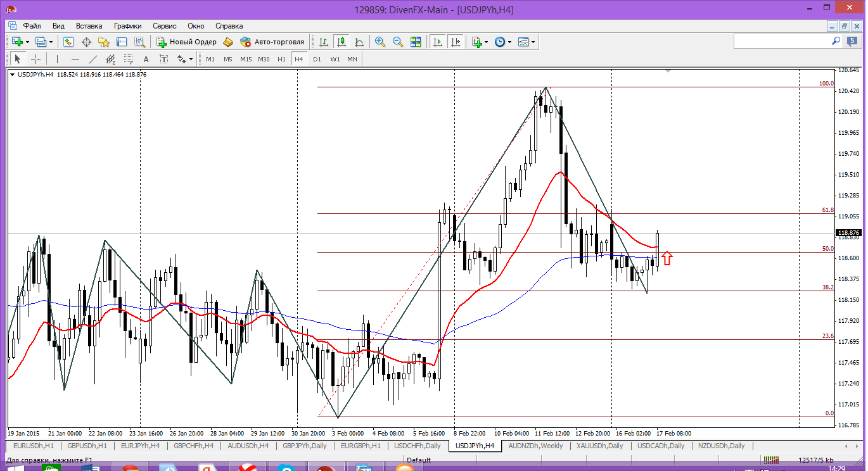
Task: Click the USDJPYh,H4 chart title dropdown arrow
Action: coord(13,75)
